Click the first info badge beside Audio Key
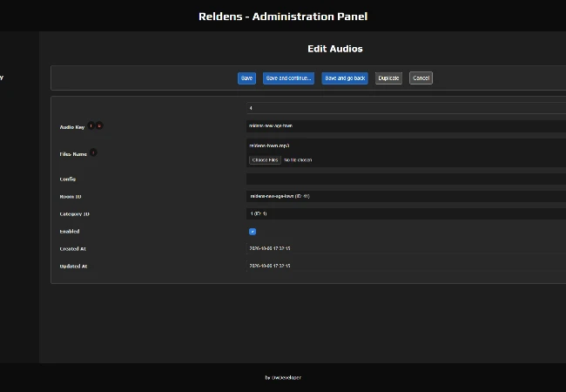566x392 pixels. click(x=91, y=125)
